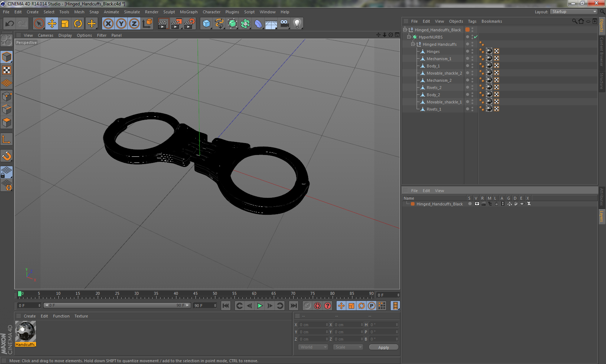Collapse the Hinged Handcuffs group node
Viewport: 606px width, 364px height.
[413, 44]
